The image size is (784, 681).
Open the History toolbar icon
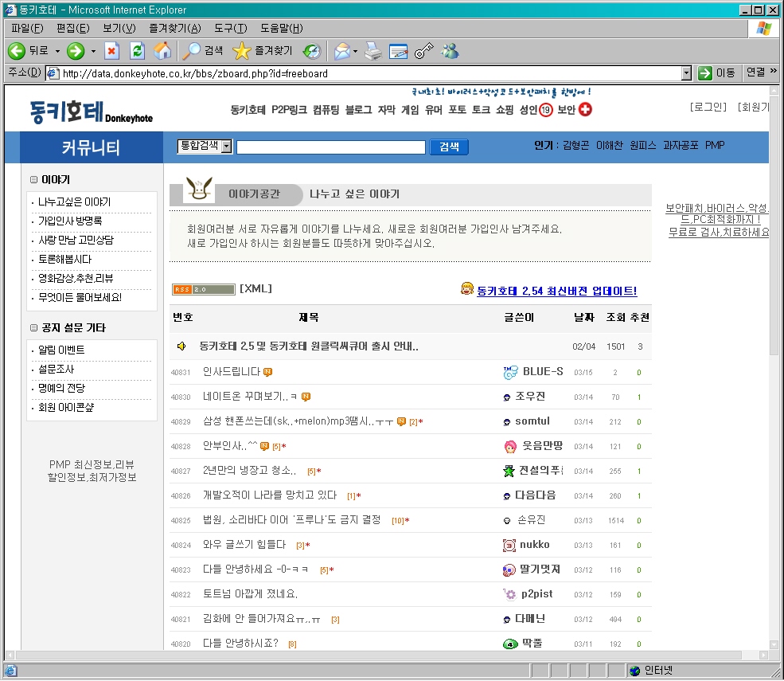(x=312, y=51)
